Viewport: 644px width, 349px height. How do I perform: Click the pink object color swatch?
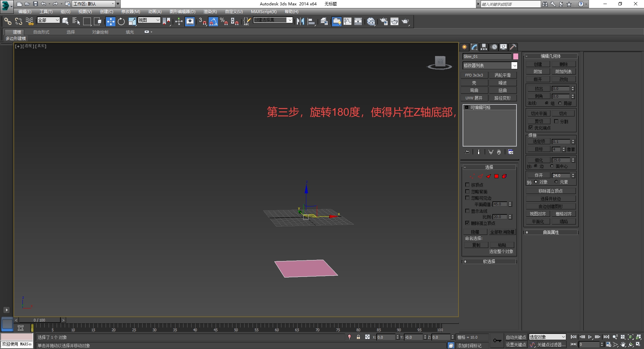click(516, 56)
